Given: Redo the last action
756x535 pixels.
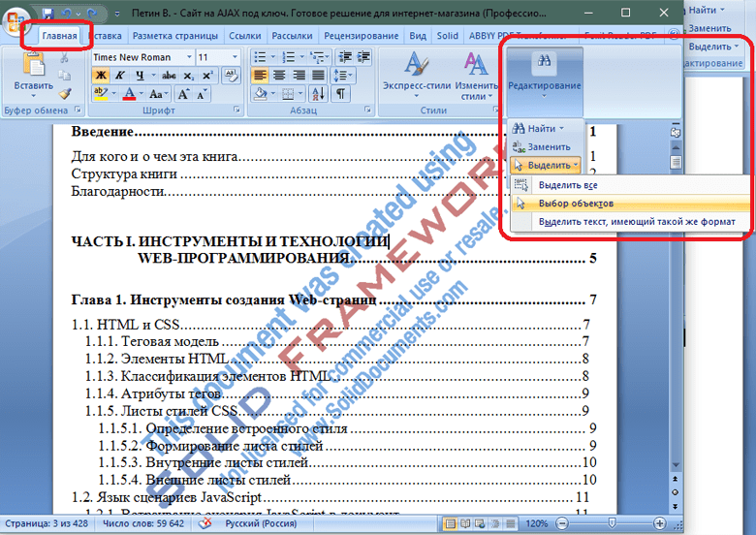Looking at the screenshot, I should point(92,13).
